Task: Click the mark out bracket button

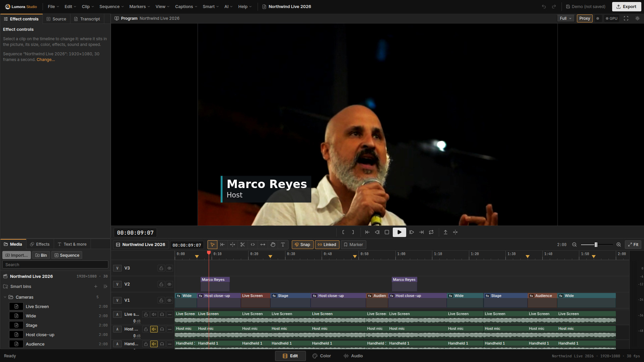Action: (x=353, y=232)
